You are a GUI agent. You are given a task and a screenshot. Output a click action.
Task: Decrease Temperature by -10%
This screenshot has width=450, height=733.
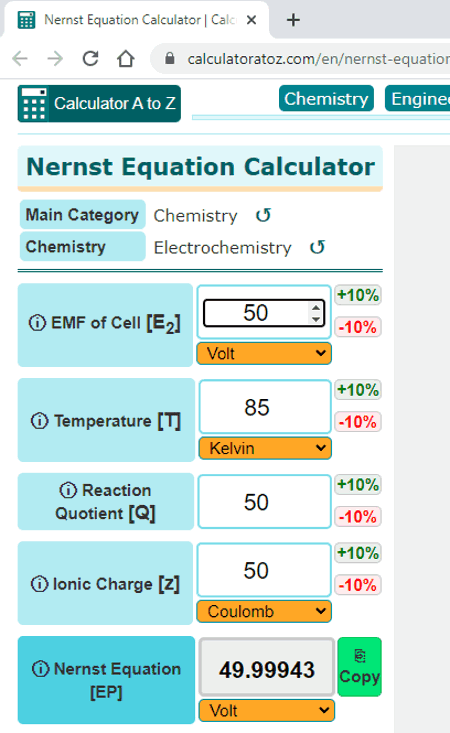coord(358,422)
